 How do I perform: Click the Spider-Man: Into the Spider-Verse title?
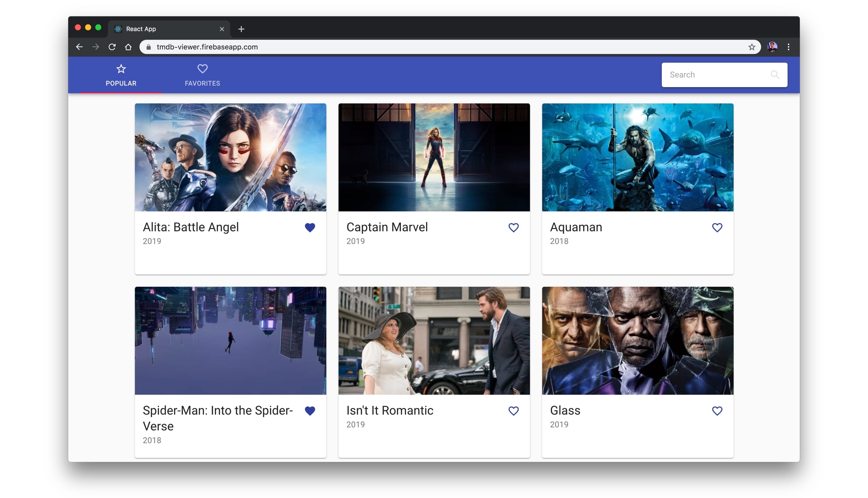pos(218,418)
